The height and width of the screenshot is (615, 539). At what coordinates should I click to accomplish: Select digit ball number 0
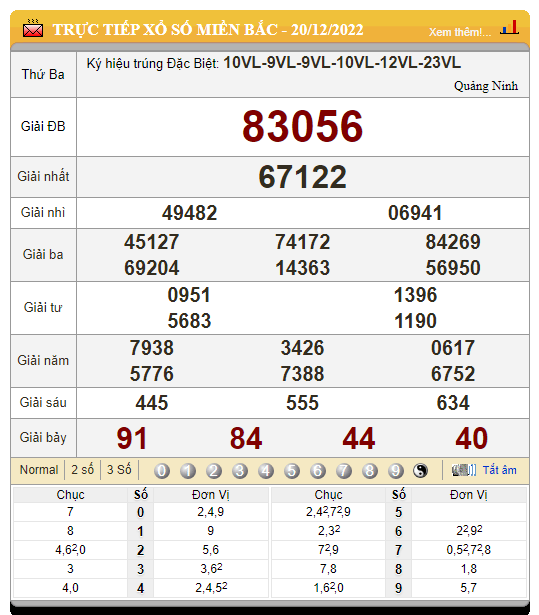[162, 471]
